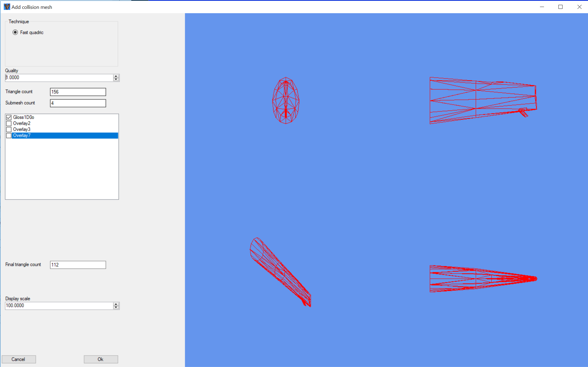The height and width of the screenshot is (367, 588).
Task: Maximize the Add collision mesh window
Action: point(560,7)
